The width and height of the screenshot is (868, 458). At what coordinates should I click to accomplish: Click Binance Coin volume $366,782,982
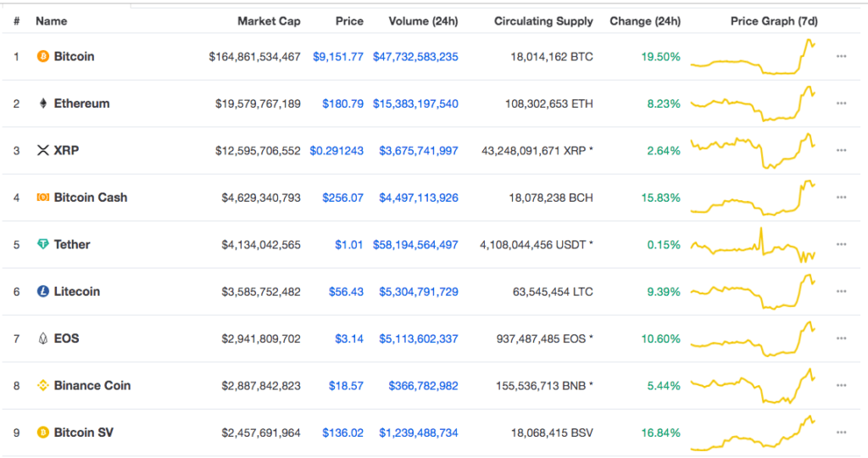tap(424, 385)
